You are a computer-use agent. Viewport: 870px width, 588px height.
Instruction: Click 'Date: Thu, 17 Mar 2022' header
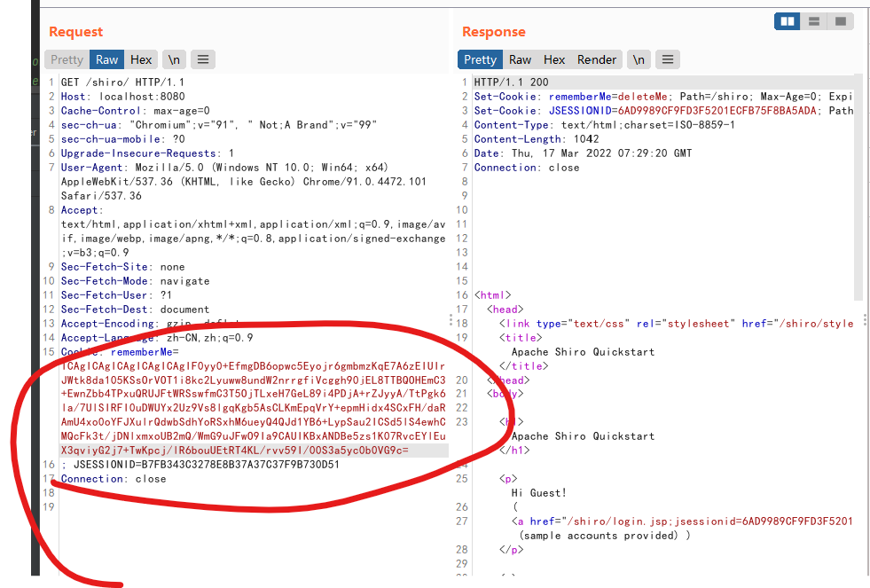click(583, 153)
